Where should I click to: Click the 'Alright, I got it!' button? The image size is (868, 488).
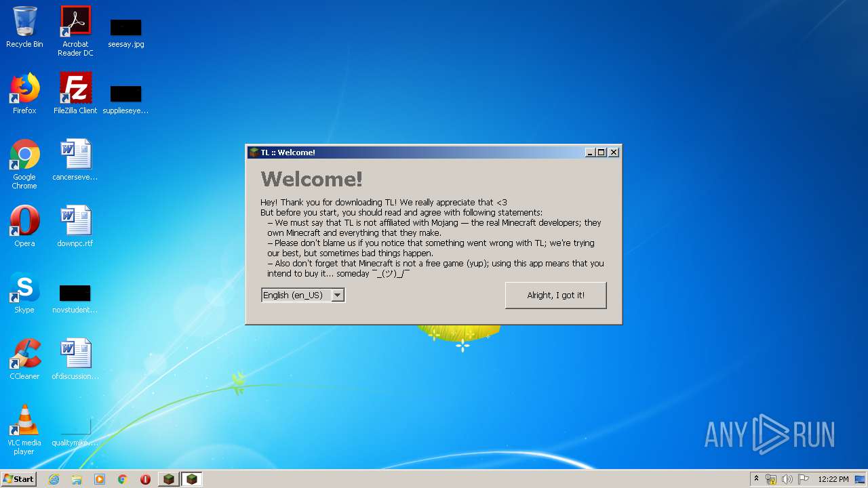556,296
